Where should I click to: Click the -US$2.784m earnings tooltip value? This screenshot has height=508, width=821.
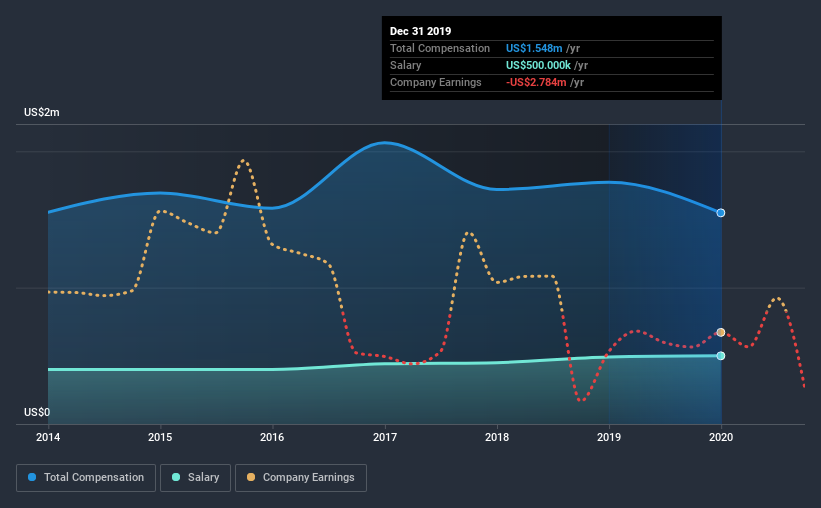coord(536,82)
